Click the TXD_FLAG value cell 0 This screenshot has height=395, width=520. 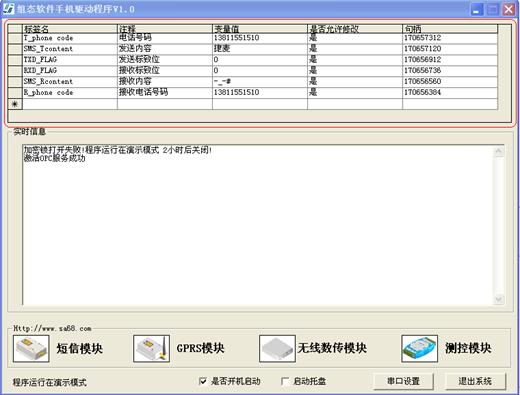(x=260, y=60)
